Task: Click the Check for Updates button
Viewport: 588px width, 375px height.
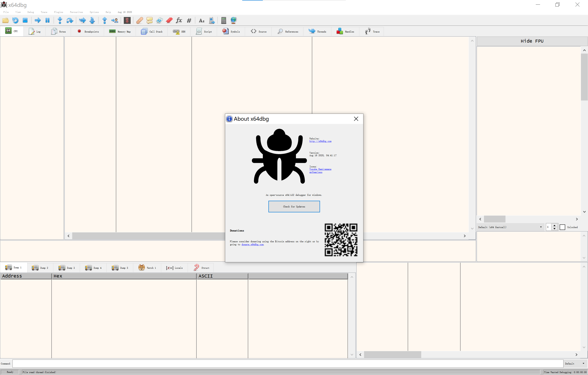Action: tap(294, 207)
